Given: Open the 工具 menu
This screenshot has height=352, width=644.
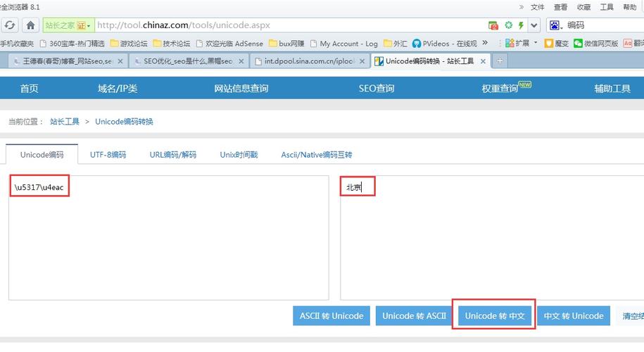Looking at the screenshot, I should pyautogui.click(x=607, y=7).
